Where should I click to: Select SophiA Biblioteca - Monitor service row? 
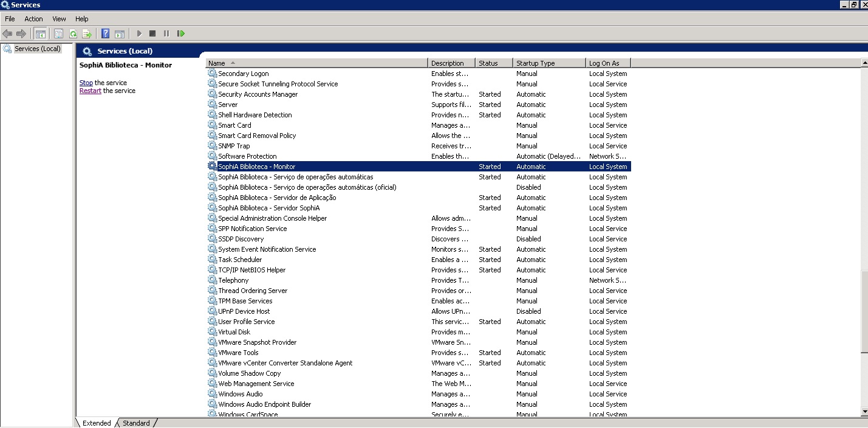coord(419,167)
